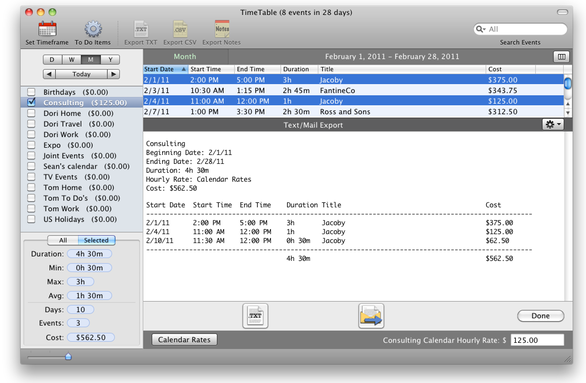Image resolution: width=586 pixels, height=383 pixels.
Task: Check the Tom Home calendar
Action: (31, 187)
